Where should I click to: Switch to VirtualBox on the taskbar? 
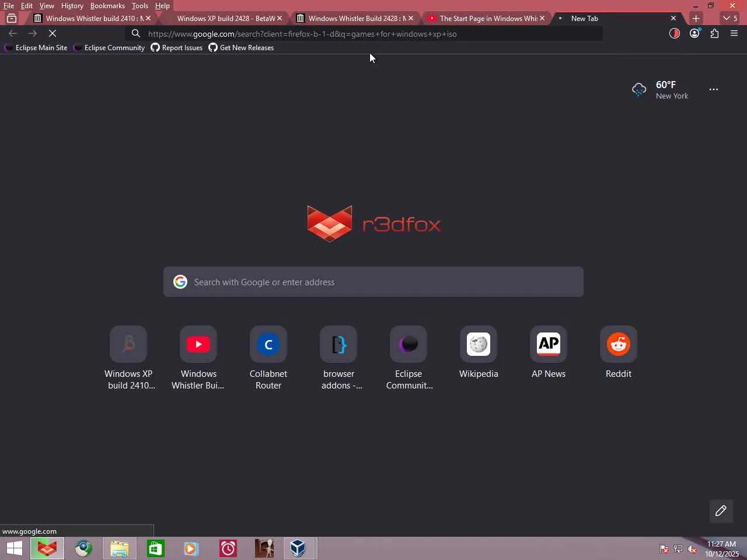click(298, 548)
